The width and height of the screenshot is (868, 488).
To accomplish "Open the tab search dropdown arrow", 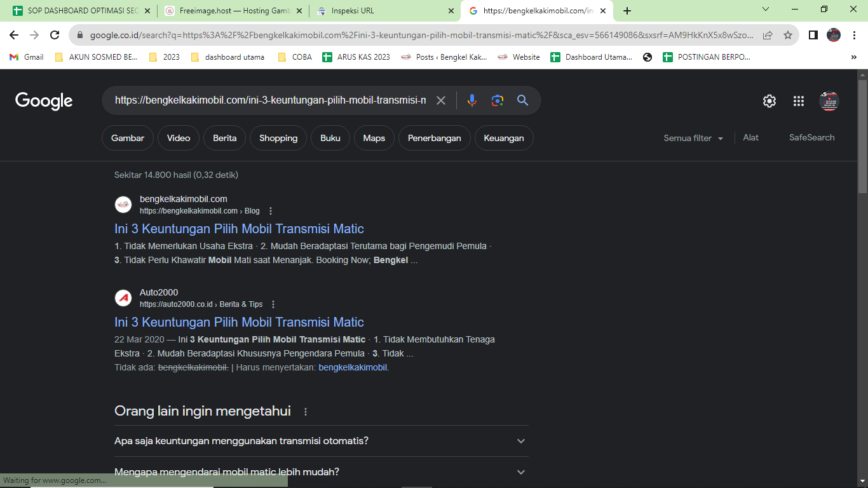I will [x=766, y=10].
